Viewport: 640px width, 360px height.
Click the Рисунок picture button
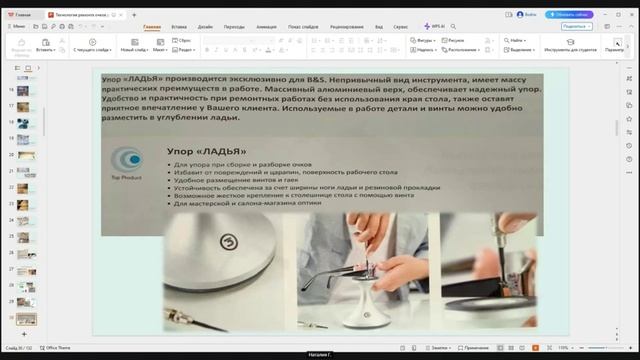[453, 40]
